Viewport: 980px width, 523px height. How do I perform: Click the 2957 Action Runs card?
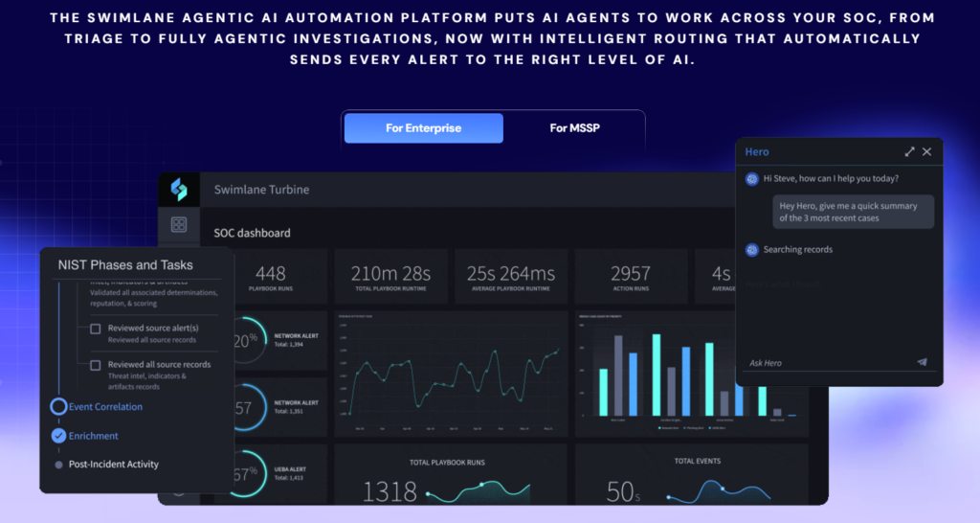pyautogui.click(x=631, y=277)
